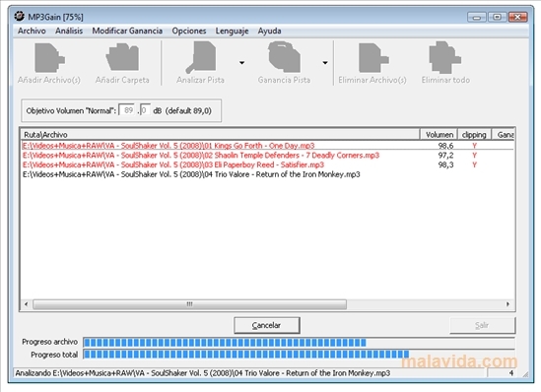Image resolution: width=541 pixels, height=392 pixels.
Task: Expand the Ganancia Pista dropdown arrow
Action: pyautogui.click(x=325, y=63)
